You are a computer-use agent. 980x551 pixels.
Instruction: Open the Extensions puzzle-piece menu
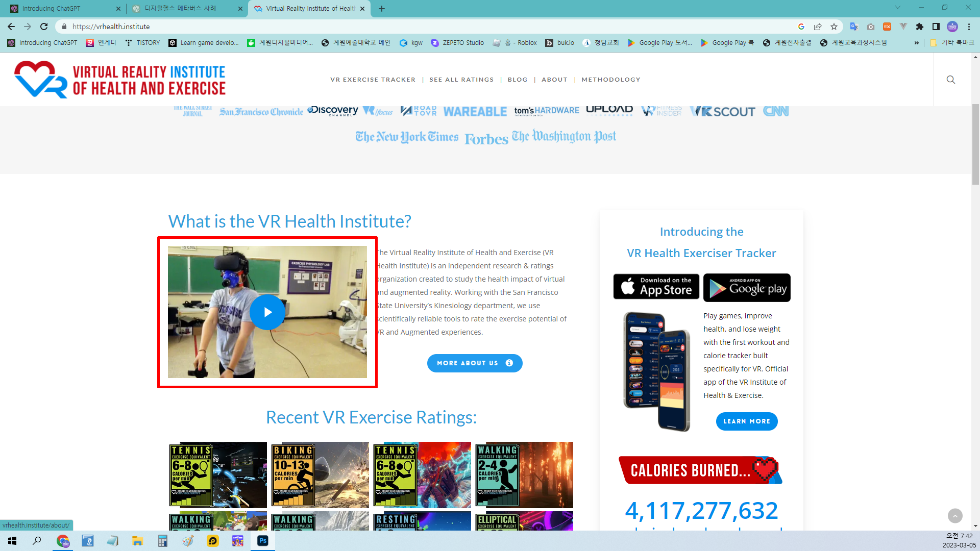tap(920, 27)
